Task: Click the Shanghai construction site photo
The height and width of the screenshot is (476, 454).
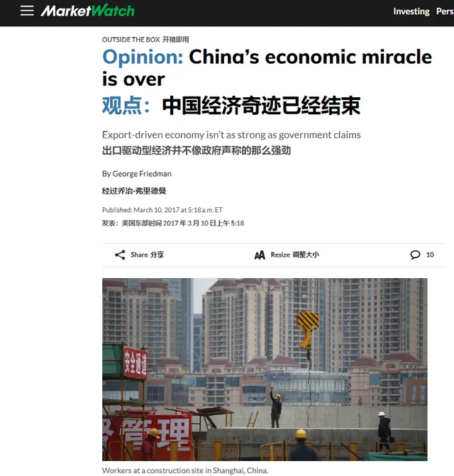Action: [265, 369]
